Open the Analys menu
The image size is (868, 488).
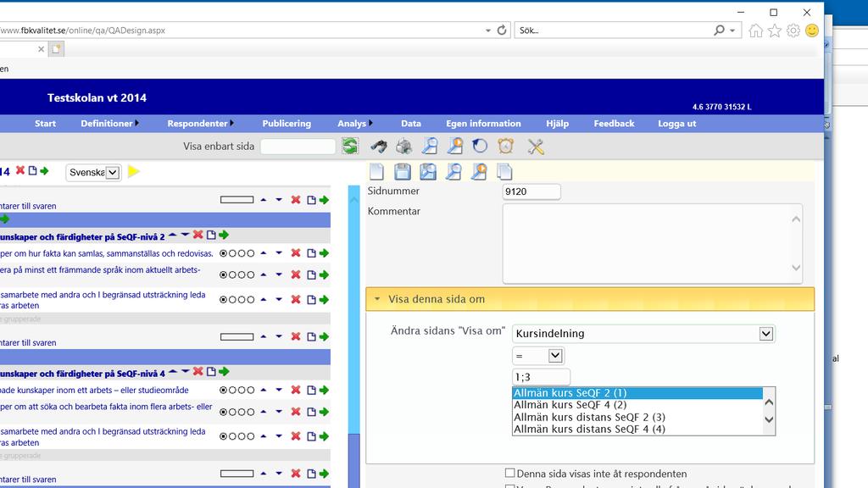pos(355,124)
